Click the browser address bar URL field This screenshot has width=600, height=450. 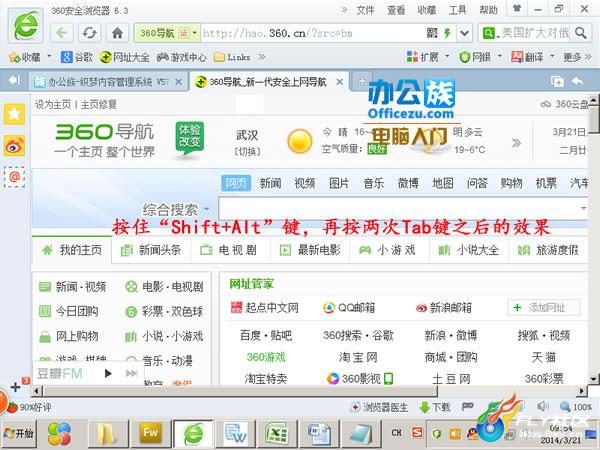click(x=311, y=33)
